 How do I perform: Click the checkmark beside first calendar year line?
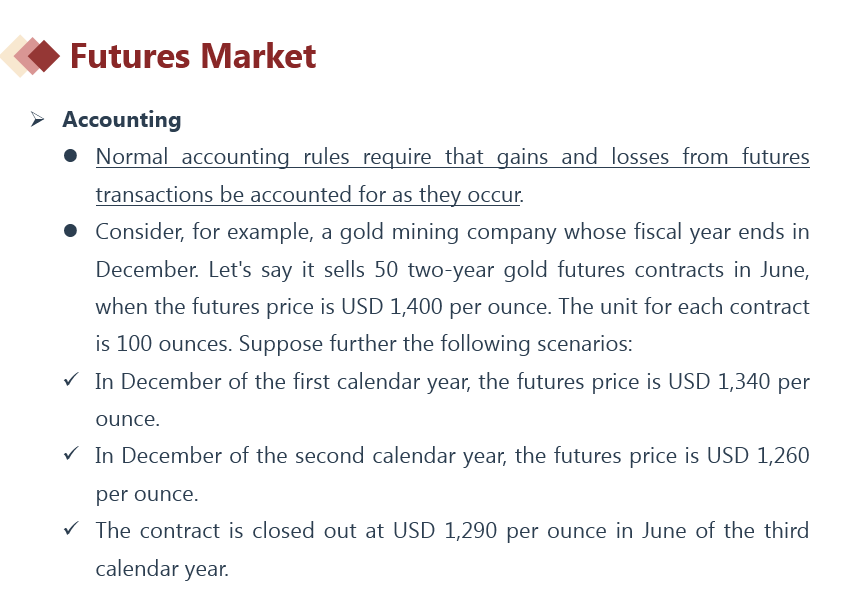(x=70, y=381)
